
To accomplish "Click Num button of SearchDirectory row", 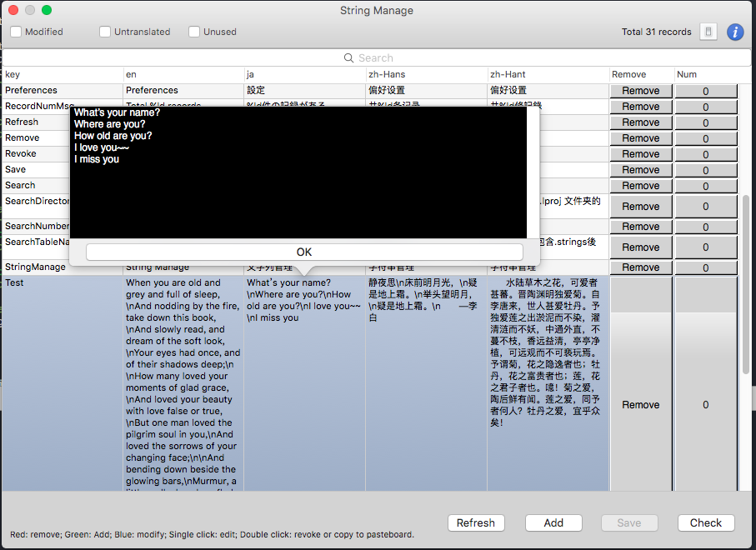I will tap(706, 207).
